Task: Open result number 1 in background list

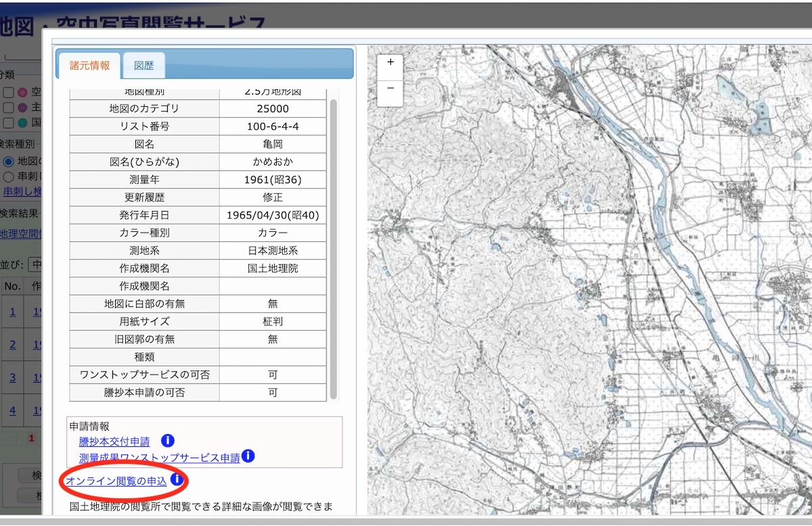Action: (x=12, y=312)
